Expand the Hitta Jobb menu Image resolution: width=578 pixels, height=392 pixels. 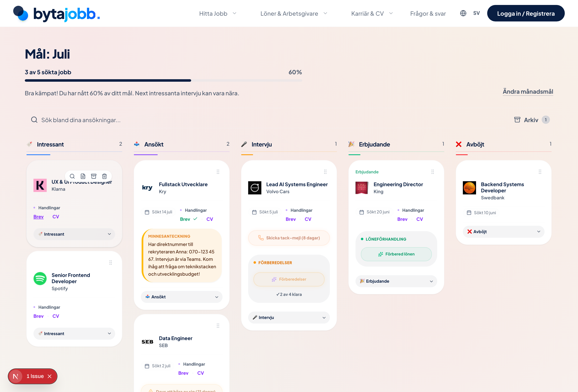coord(218,13)
